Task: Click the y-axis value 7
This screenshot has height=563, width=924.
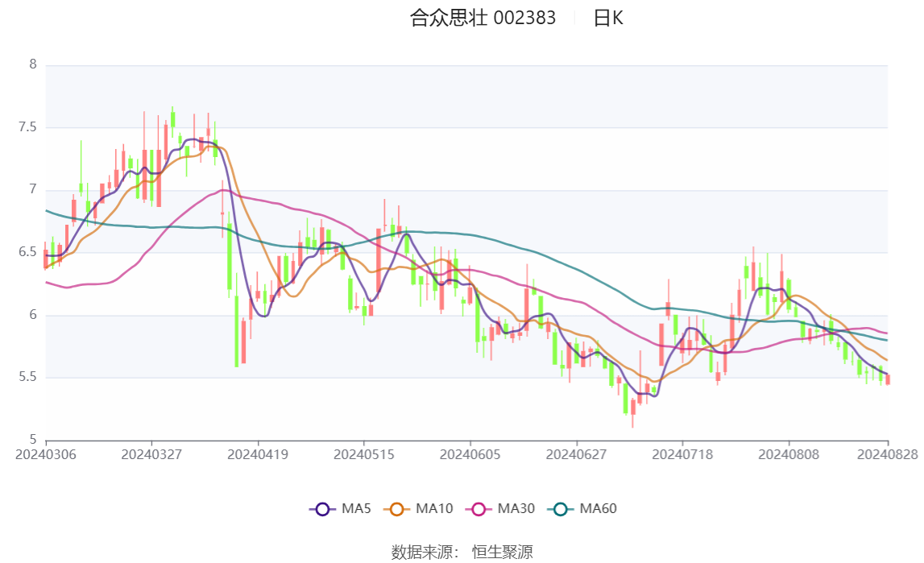Action: [33, 189]
